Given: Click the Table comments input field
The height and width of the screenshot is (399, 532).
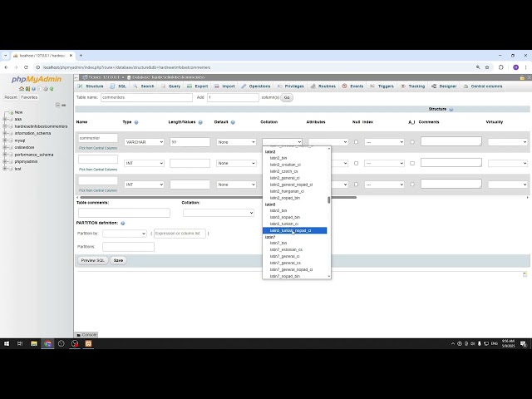Looking at the screenshot, I should 124,213.
